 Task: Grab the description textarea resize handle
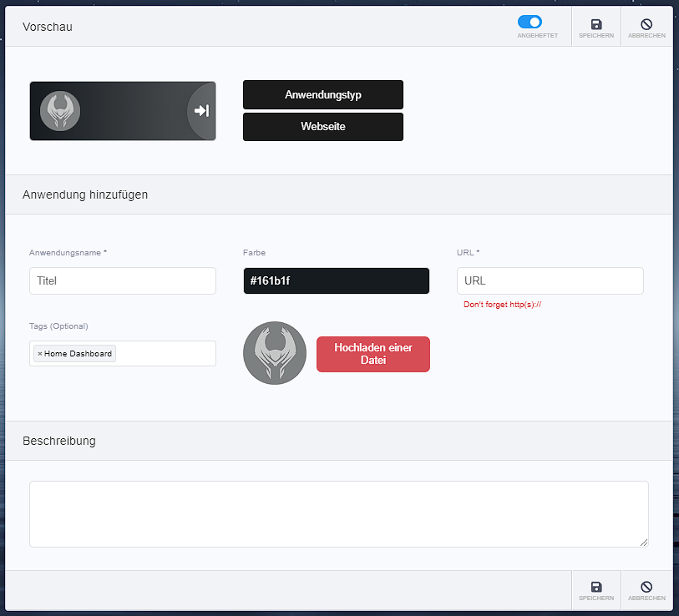coord(643,543)
